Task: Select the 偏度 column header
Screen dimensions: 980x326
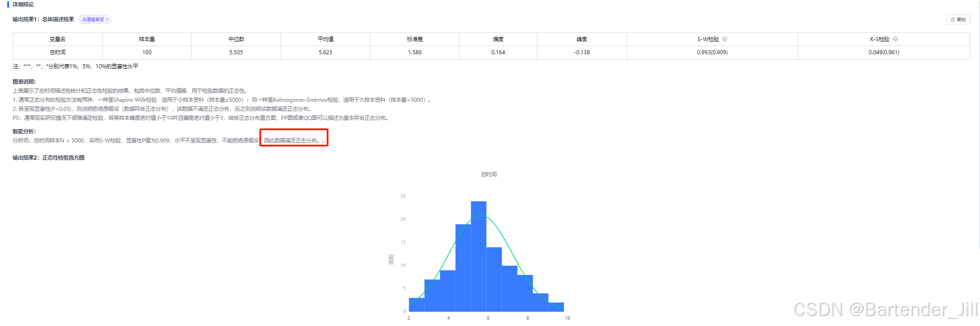Action: [498, 39]
